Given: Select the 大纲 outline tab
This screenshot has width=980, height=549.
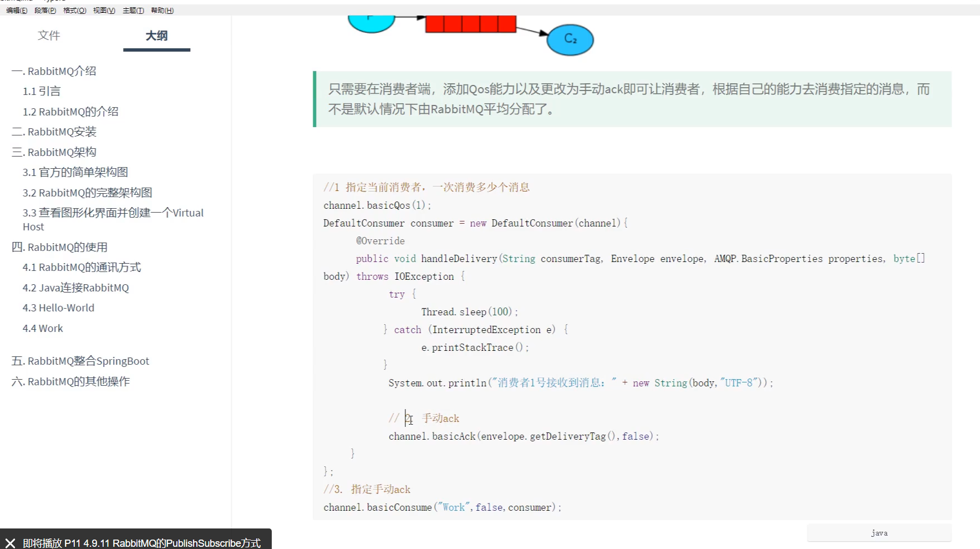Looking at the screenshot, I should pyautogui.click(x=156, y=36).
